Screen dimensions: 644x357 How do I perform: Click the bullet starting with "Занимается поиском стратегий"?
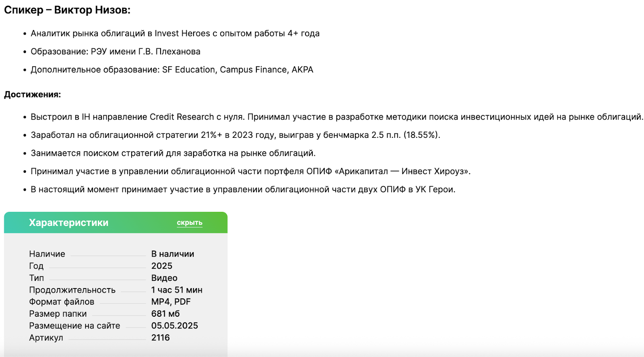[x=173, y=153]
